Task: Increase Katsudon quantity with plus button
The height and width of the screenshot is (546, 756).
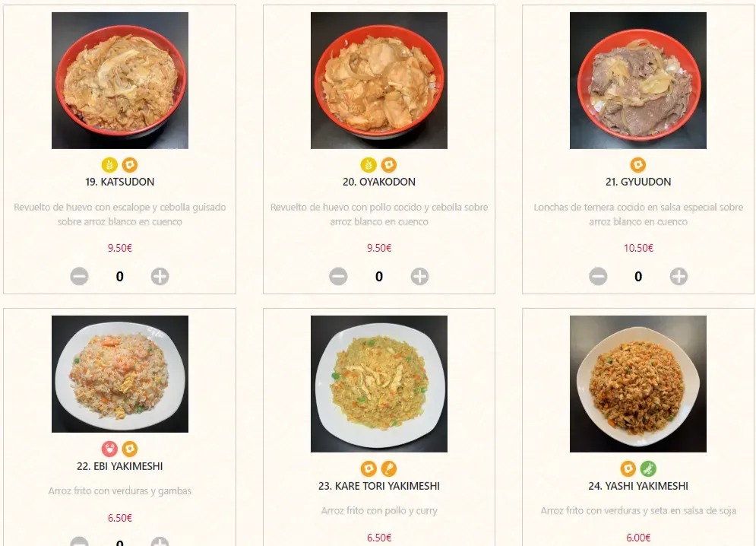Action: 160,277
